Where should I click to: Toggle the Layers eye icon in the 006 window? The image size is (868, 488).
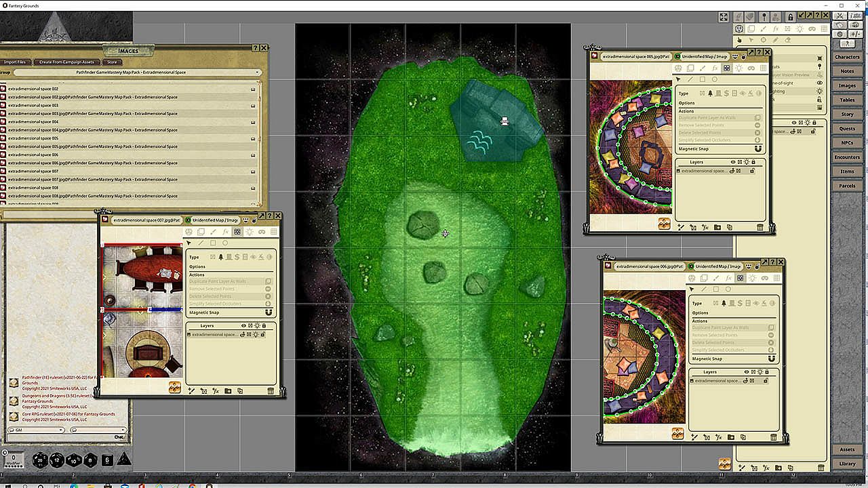747,371
